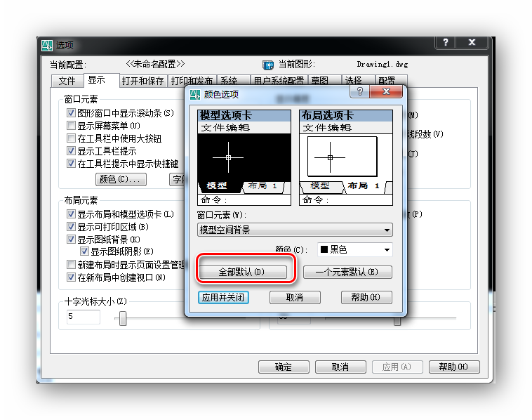532x420 pixels.
Task: Click the Color Options dialog title icon
Action: (194, 94)
